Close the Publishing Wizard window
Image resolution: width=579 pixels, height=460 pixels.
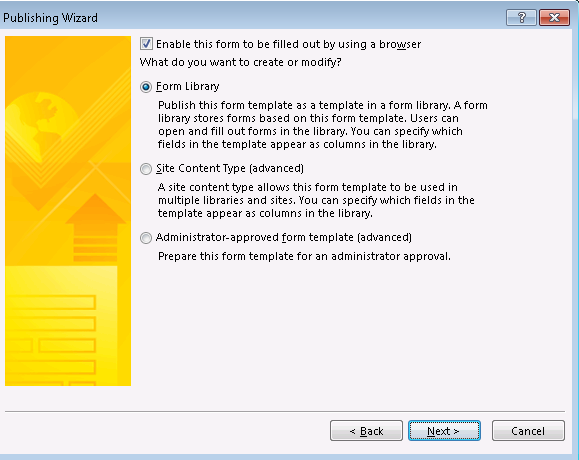[x=554, y=17]
